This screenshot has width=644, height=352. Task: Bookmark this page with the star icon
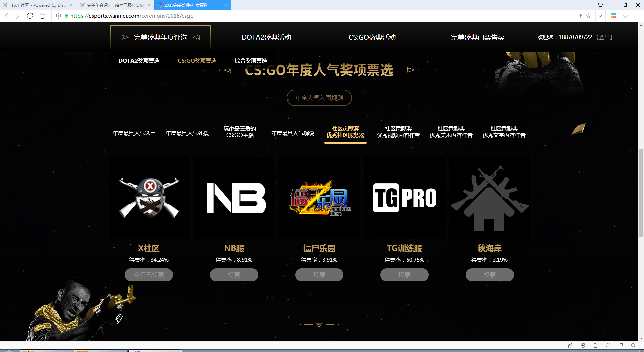point(588,15)
